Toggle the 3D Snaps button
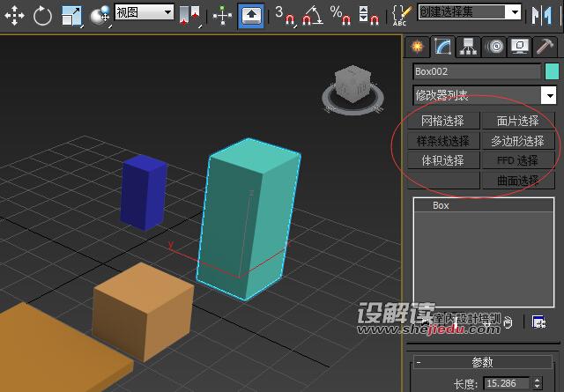Viewport: 564px width, 392px height. coord(284,14)
